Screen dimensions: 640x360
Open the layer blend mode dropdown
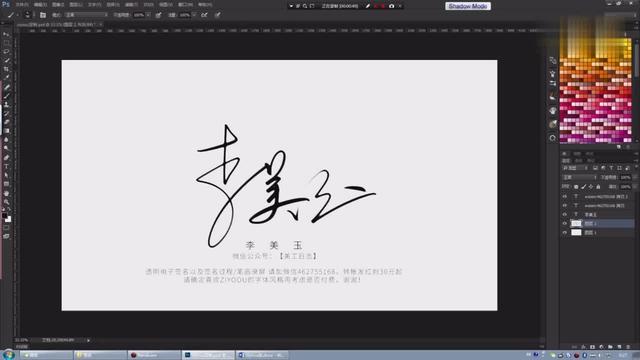(580, 178)
